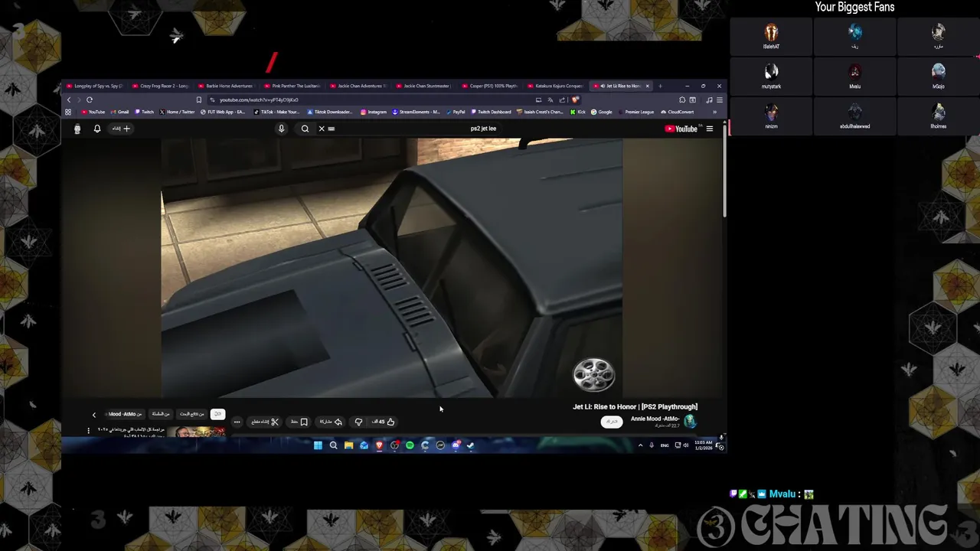The height and width of the screenshot is (551, 980).
Task: Click the YouTube search magnifier icon
Action: click(305, 129)
